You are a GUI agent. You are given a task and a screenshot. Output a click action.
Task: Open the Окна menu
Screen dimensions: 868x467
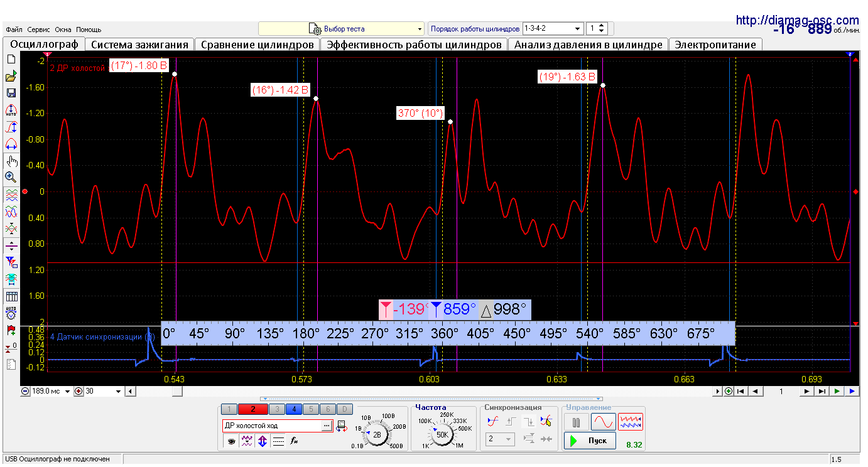click(63, 30)
